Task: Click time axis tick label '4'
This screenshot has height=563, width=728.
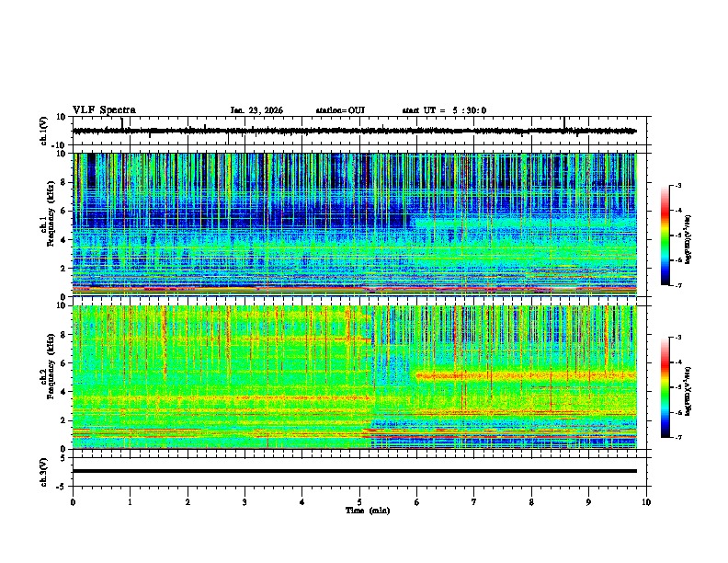Action: 302,502
